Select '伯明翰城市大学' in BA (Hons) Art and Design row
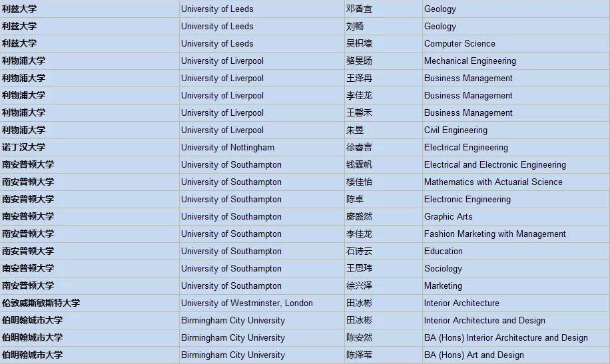 [x=32, y=355]
